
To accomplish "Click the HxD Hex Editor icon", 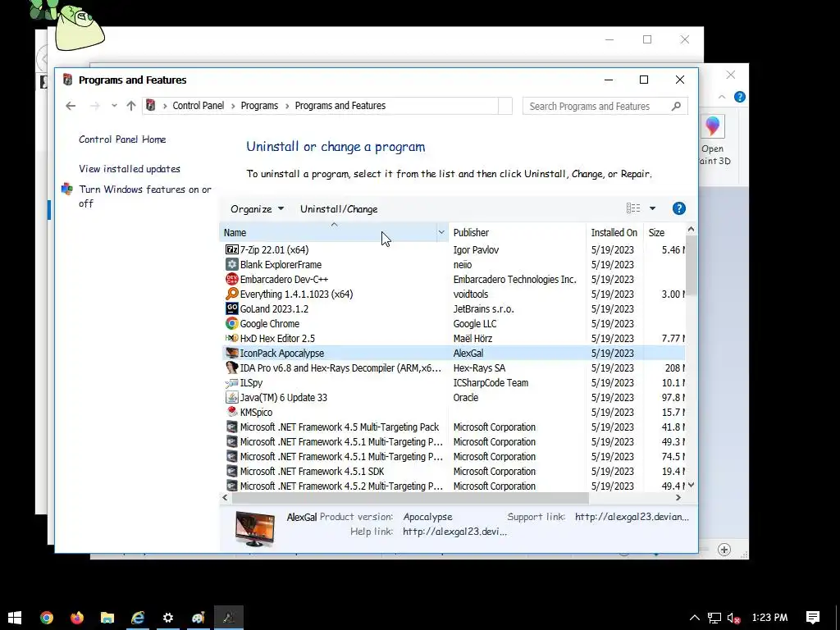I will [231, 339].
